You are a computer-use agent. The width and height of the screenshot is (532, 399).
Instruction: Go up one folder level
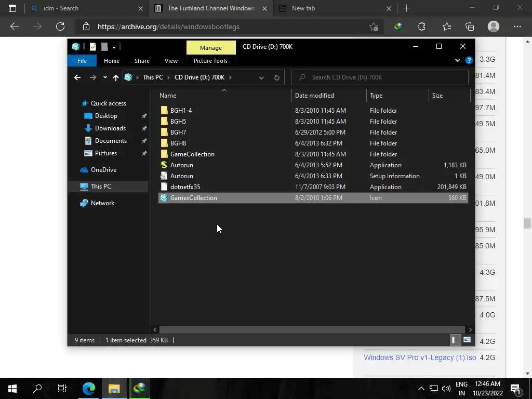point(116,78)
